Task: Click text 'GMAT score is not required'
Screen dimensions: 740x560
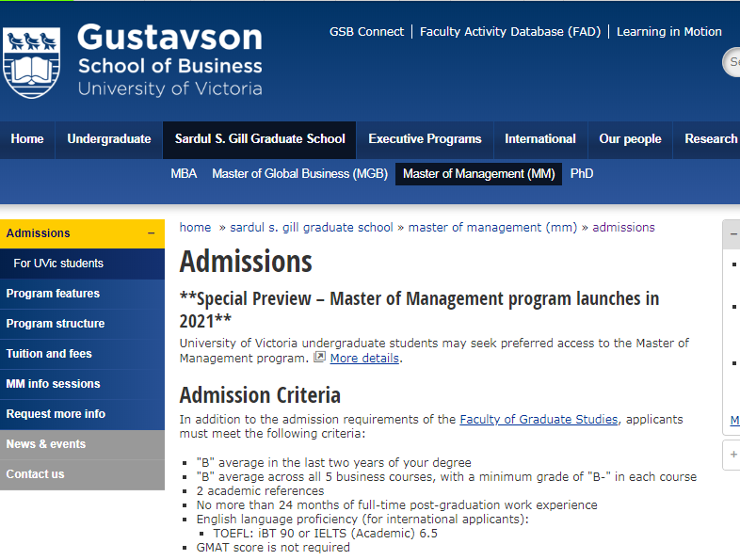Action: click(x=273, y=547)
